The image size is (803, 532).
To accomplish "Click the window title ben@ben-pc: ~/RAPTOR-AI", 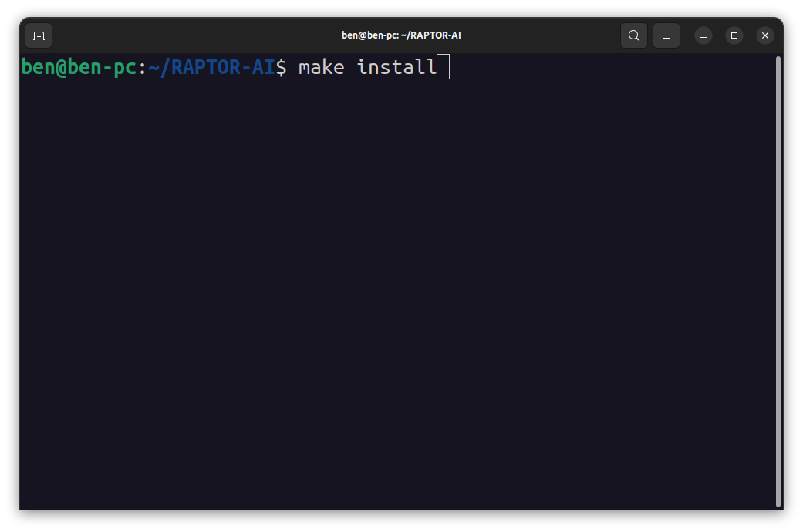I will pyautogui.click(x=401, y=35).
